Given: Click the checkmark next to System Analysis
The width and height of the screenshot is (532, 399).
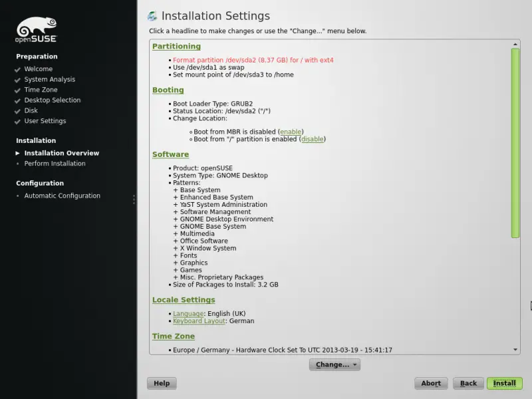Looking at the screenshot, I should pos(18,80).
